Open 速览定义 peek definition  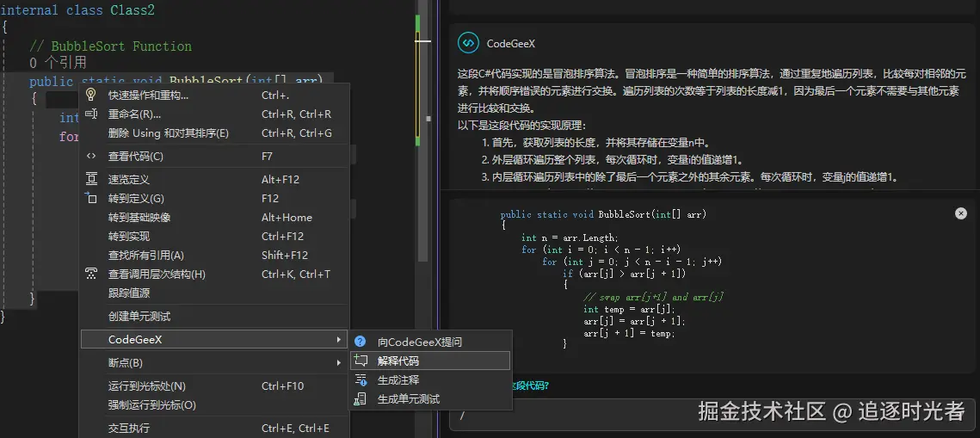(x=213, y=179)
